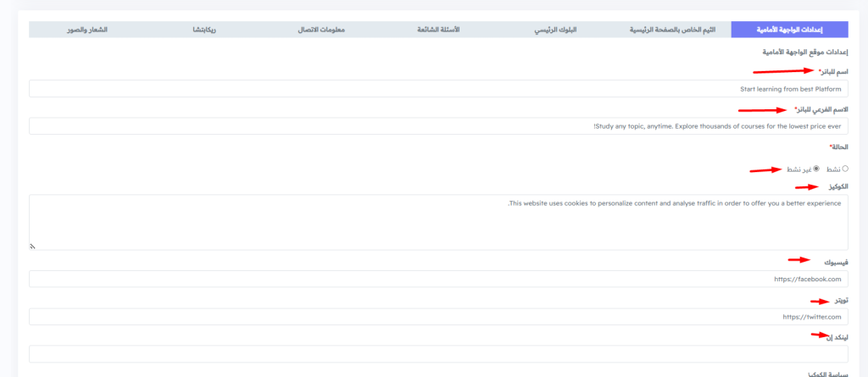This screenshot has width=868, height=377.
Task: Go to the الأسئلة الشائعة tab
Action: (438, 30)
